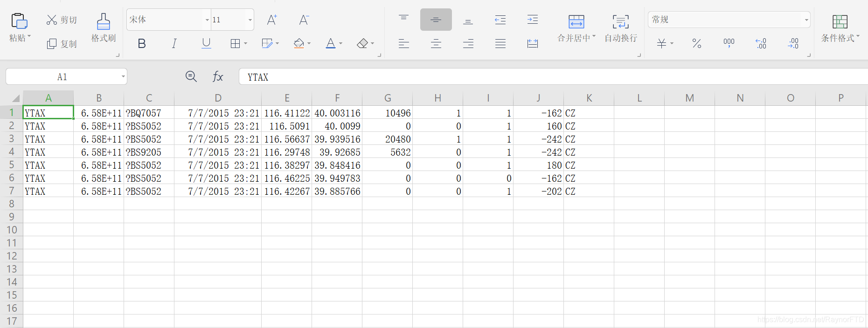
Task: Open clipboard group dialog launcher corner
Action: (x=118, y=55)
